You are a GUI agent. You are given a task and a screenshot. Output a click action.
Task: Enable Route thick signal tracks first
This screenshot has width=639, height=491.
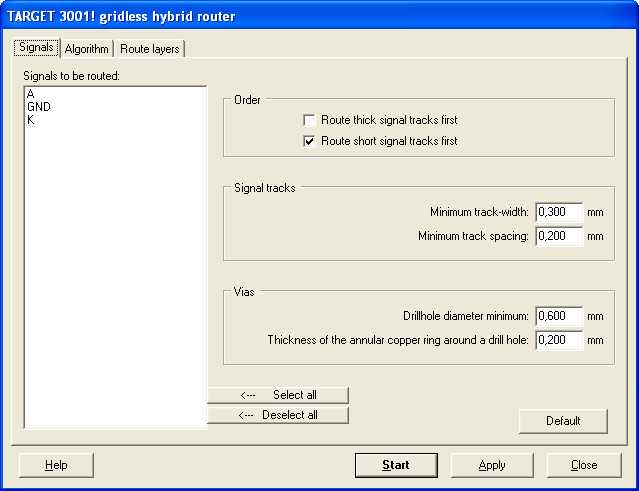[x=309, y=120]
